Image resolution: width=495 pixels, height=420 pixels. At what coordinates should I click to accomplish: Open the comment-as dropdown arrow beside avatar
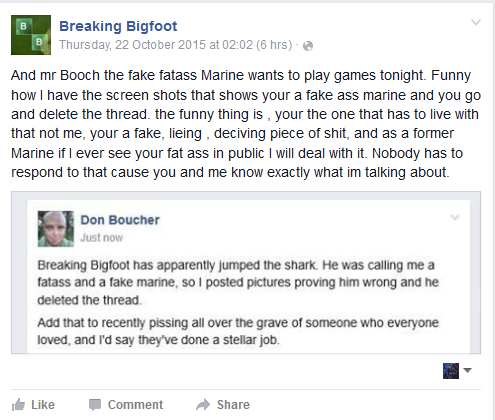(468, 370)
